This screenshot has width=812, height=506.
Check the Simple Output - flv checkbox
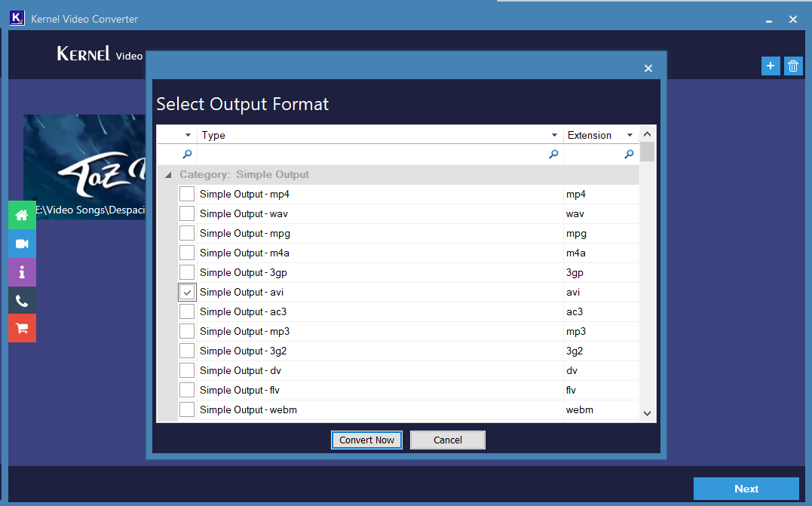pos(187,390)
